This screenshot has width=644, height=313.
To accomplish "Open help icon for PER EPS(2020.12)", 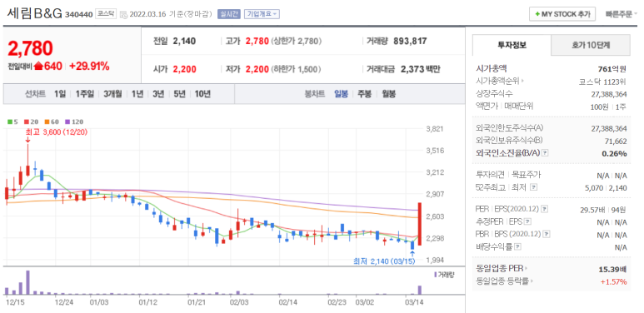I will [x=545, y=209].
